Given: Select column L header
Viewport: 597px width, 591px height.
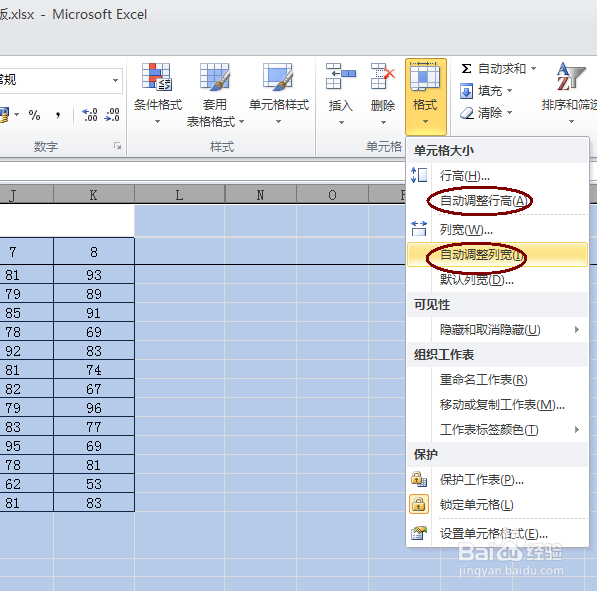Looking at the screenshot, I should click(179, 195).
